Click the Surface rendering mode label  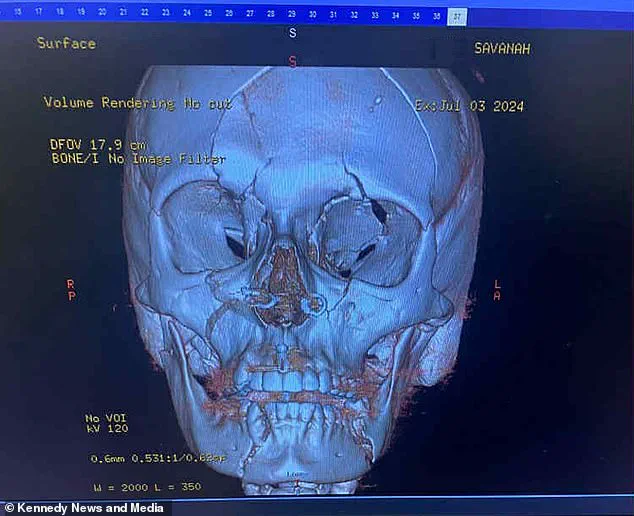66,43
